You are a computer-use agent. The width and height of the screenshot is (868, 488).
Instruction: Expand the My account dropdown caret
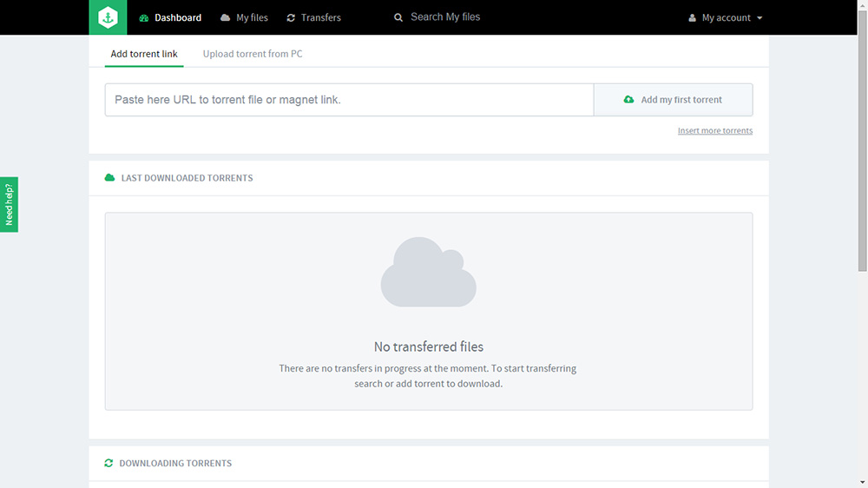[x=760, y=18]
